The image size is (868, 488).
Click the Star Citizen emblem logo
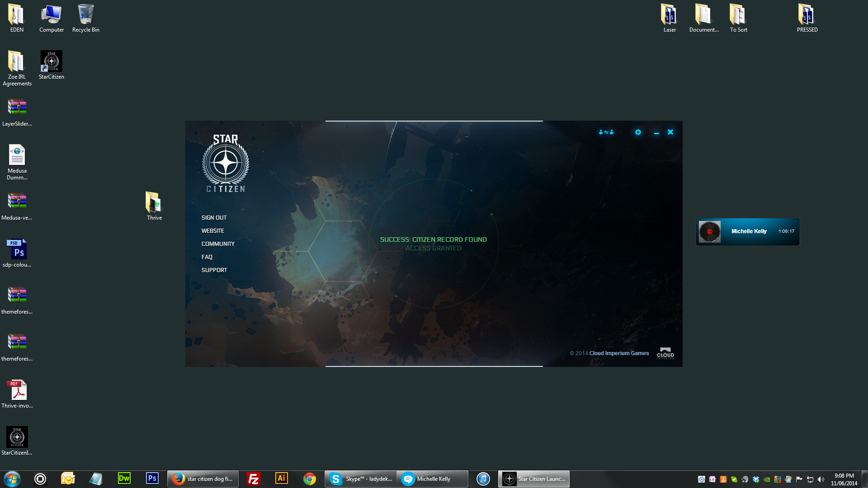(x=225, y=163)
